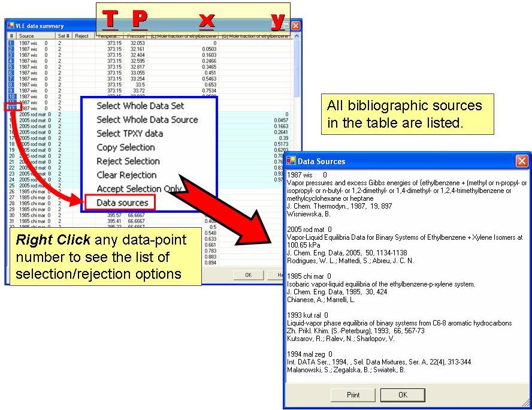Click the VLE data summary window icon

(x=11, y=26)
